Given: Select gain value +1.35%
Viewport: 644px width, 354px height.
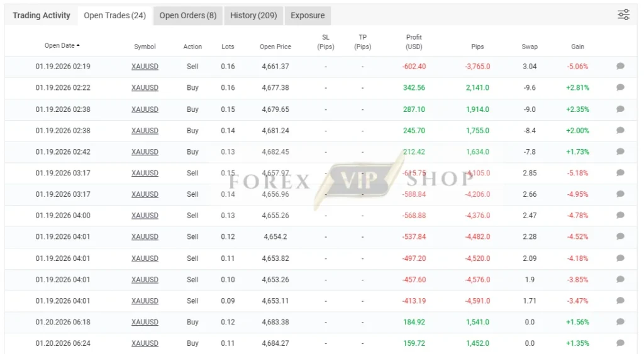Looking at the screenshot, I should (577, 343).
